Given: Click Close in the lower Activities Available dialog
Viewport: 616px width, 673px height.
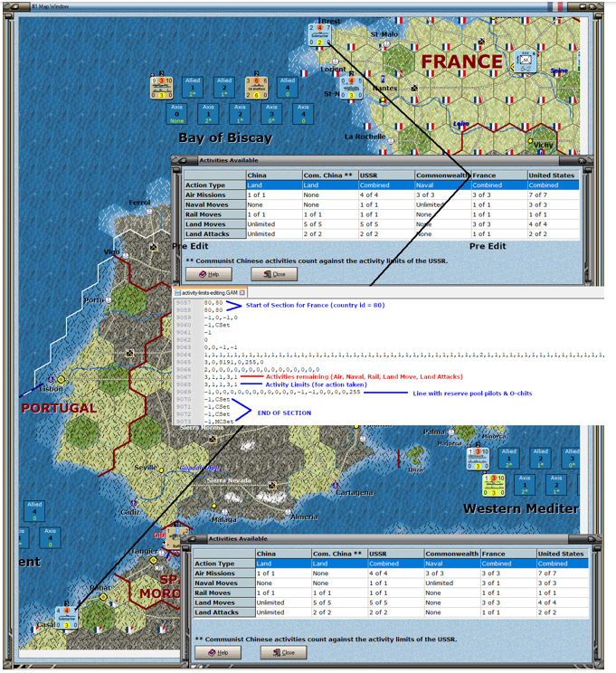Looking at the screenshot, I should pos(283,652).
